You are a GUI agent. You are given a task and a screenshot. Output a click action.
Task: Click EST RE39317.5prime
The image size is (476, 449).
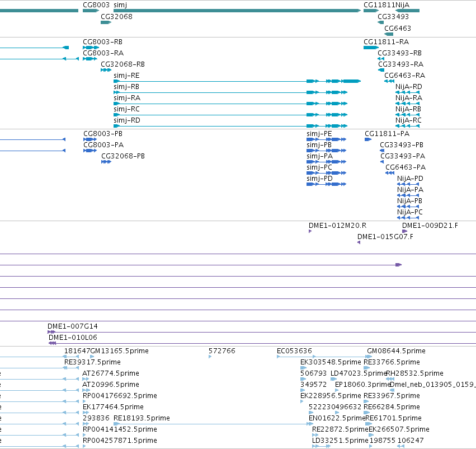pos(92,362)
